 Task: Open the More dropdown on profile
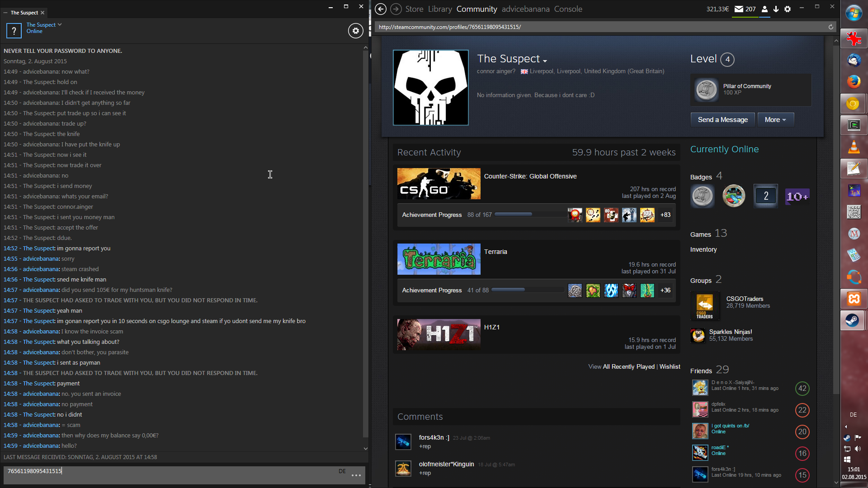775,120
